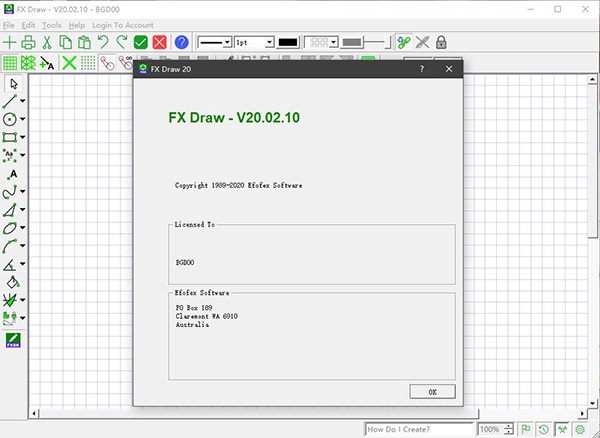Toggle the dotted grid icon
600x438 pixels.
pyautogui.click(x=88, y=63)
